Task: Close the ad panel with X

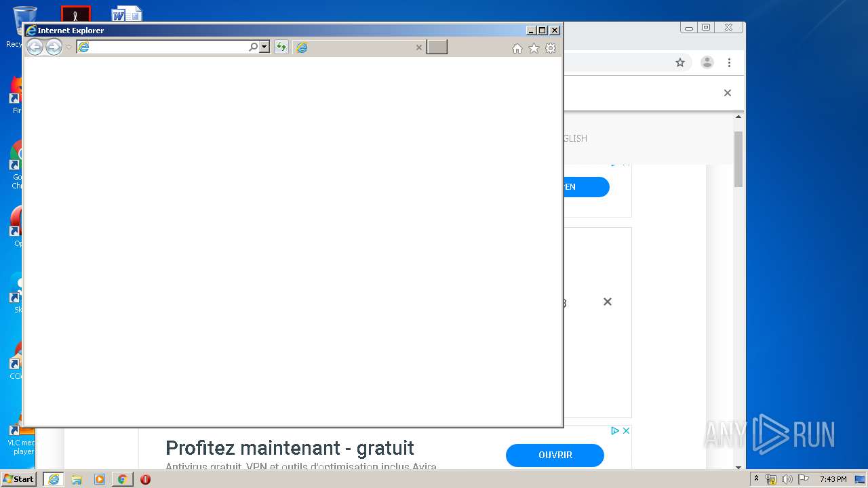Action: pyautogui.click(x=608, y=302)
